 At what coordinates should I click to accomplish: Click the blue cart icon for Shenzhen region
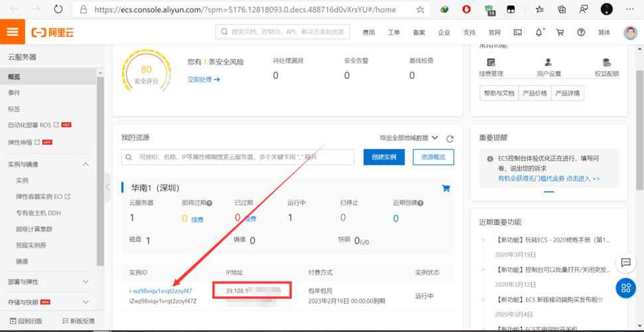[x=446, y=189]
